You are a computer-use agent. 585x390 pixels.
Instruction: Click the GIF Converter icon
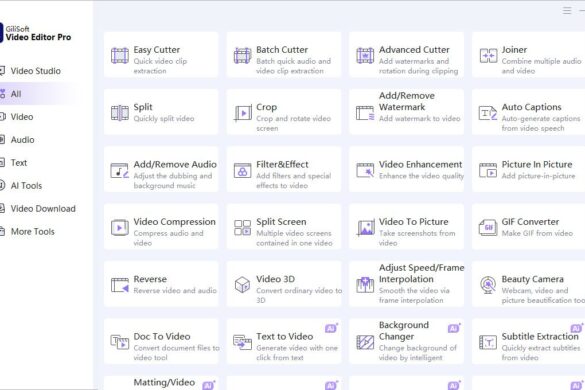[488, 228]
